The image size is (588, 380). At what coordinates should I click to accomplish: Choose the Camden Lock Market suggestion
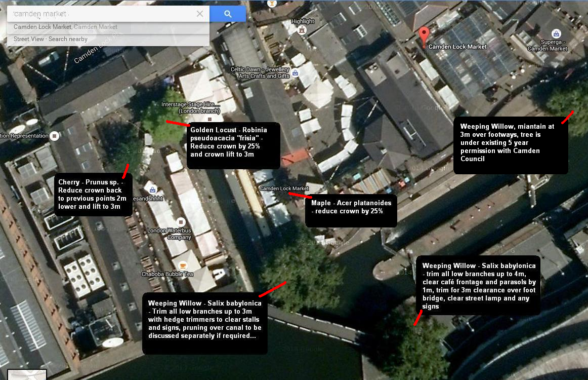tap(65, 27)
